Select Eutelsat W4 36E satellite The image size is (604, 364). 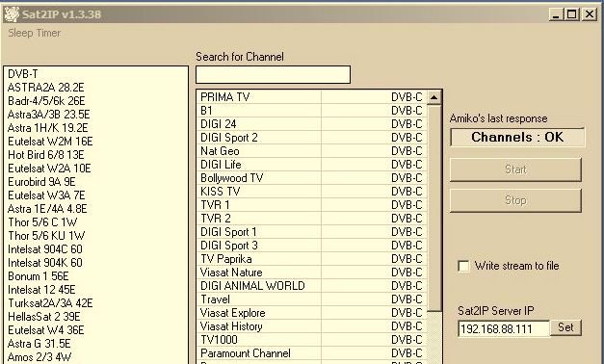pyautogui.click(x=95, y=329)
